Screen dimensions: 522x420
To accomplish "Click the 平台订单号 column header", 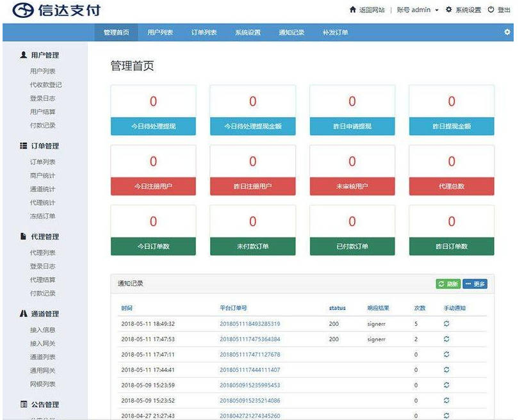I will 233,308.
